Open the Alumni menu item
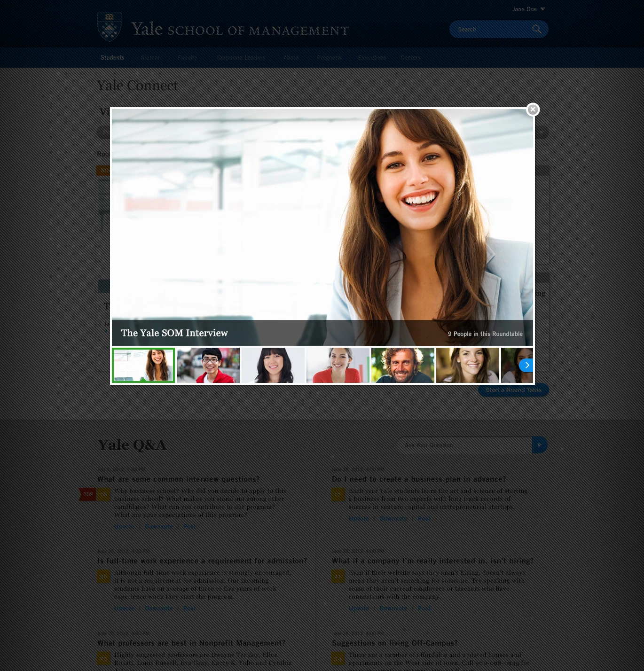644x671 pixels. coord(150,58)
